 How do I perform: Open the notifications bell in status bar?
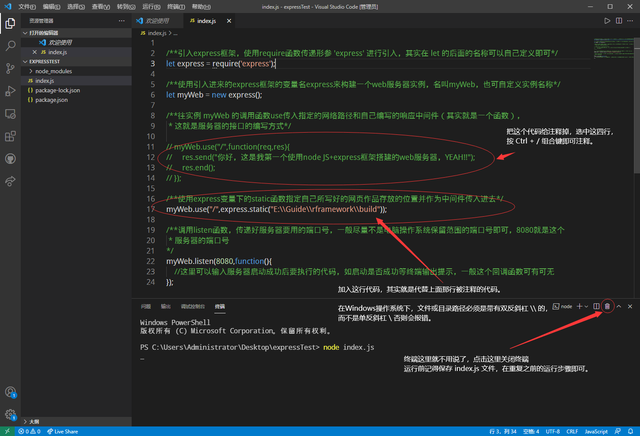(630, 432)
